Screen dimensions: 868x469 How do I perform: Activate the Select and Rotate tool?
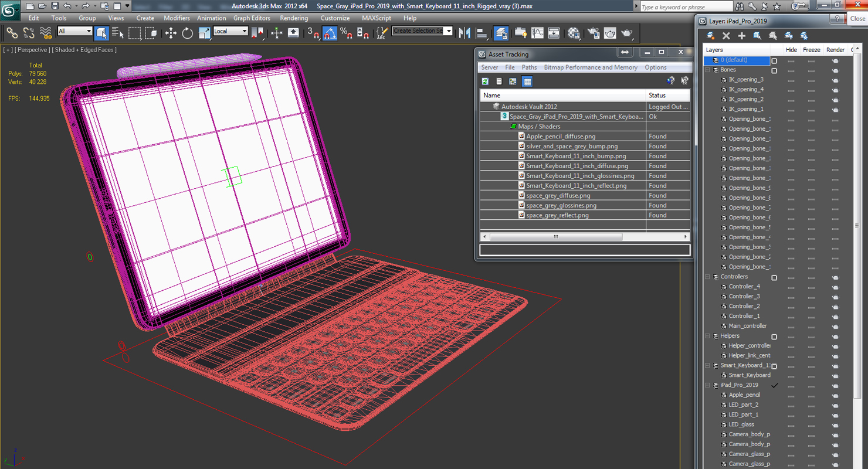pyautogui.click(x=188, y=33)
